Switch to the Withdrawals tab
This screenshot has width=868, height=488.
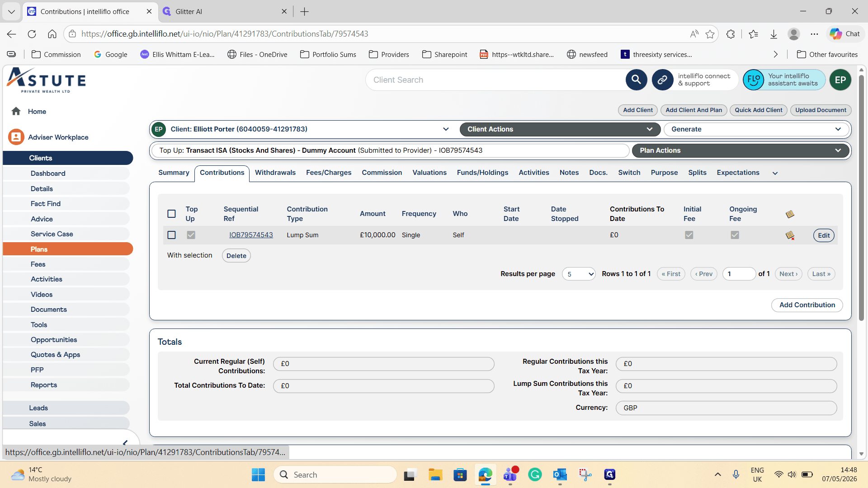click(x=275, y=173)
